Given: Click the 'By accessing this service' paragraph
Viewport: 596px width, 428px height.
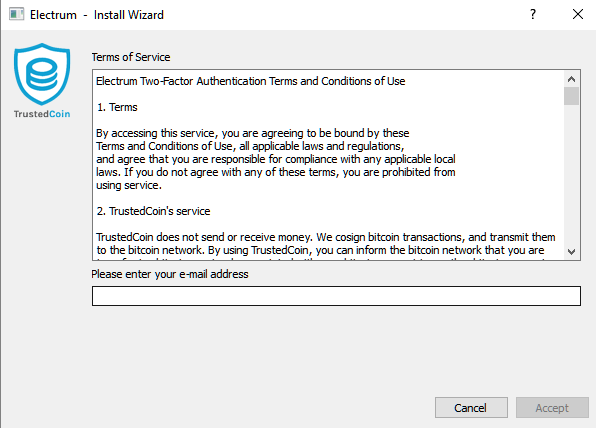Looking at the screenshot, I should tap(276, 159).
